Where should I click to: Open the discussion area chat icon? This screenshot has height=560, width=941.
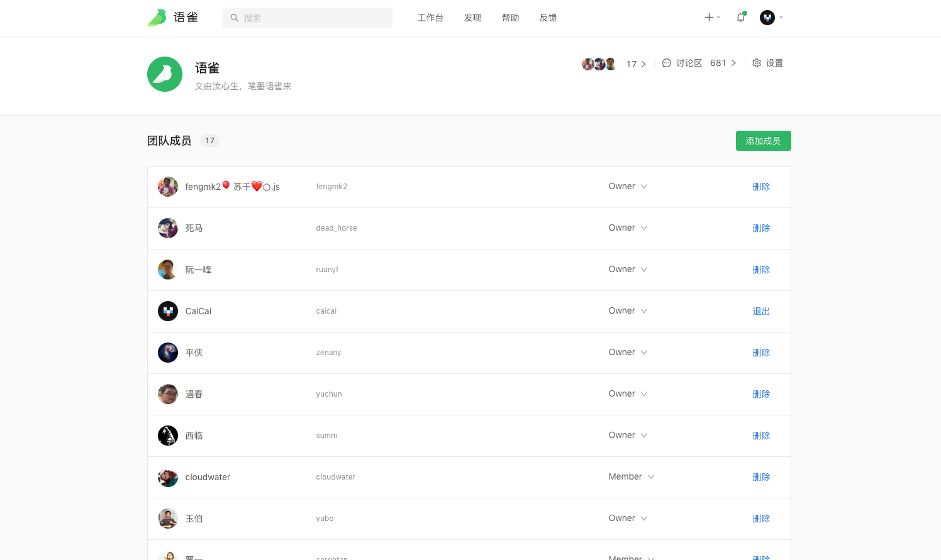667,63
